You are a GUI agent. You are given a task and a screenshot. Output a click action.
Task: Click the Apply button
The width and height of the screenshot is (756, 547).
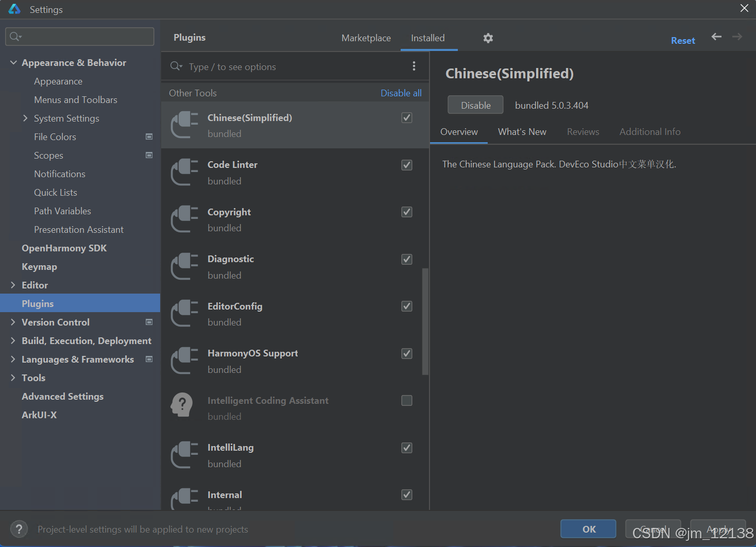(718, 529)
